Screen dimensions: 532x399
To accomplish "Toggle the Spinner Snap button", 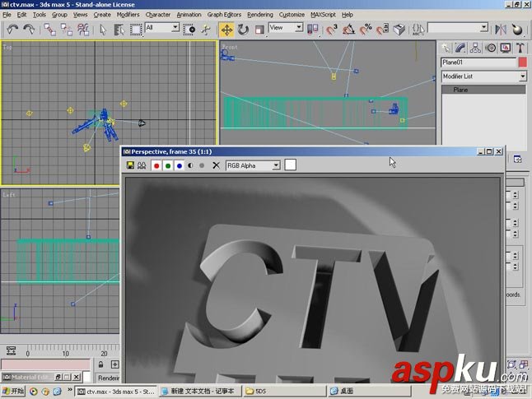I will [x=382, y=30].
